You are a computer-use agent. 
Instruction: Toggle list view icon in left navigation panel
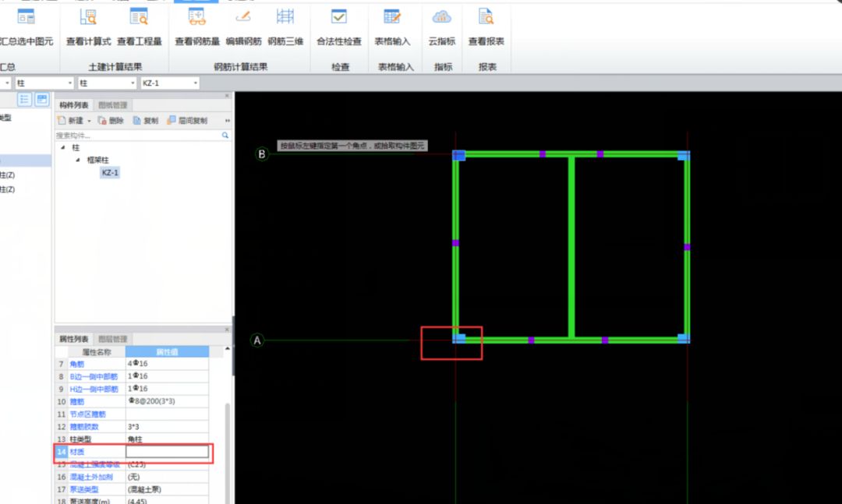pos(25,100)
